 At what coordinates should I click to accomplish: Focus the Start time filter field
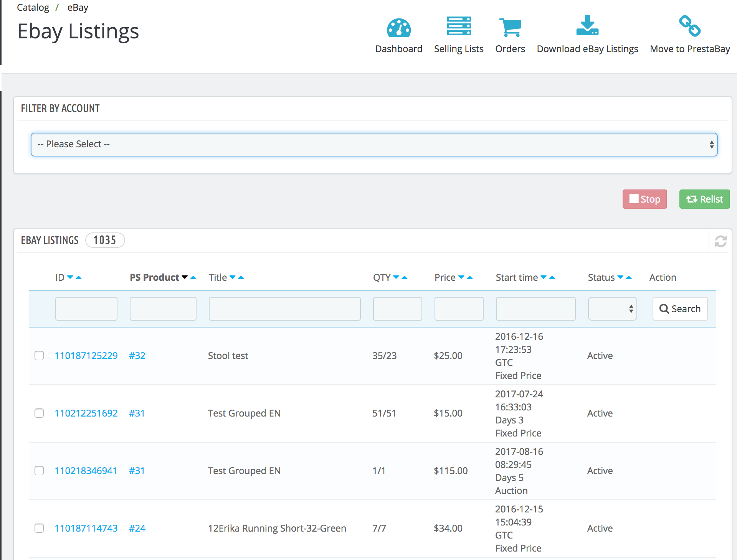536,309
